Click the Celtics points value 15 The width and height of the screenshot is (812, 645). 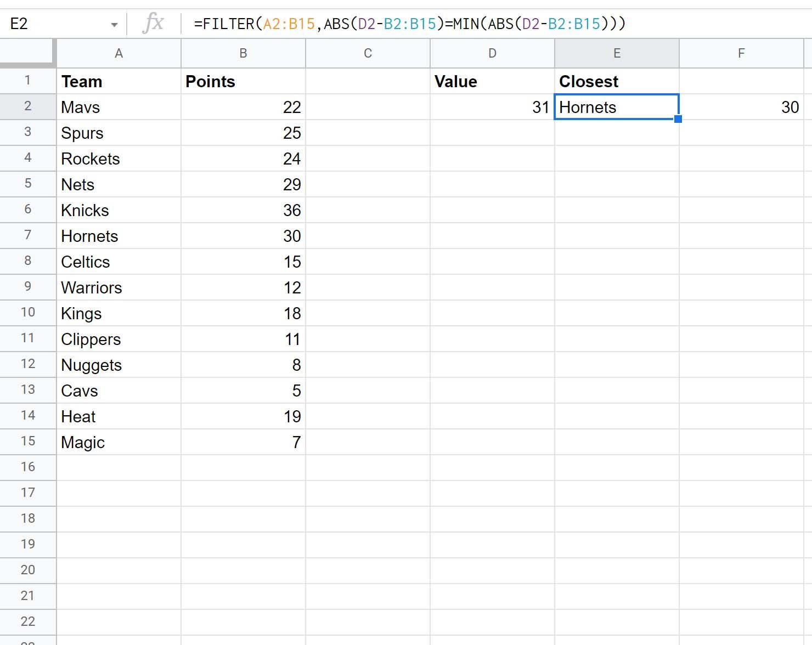coord(243,262)
